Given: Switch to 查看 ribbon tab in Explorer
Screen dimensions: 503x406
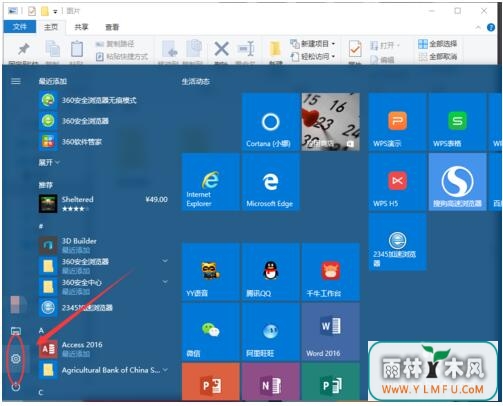Looking at the screenshot, I should pyautogui.click(x=112, y=27).
